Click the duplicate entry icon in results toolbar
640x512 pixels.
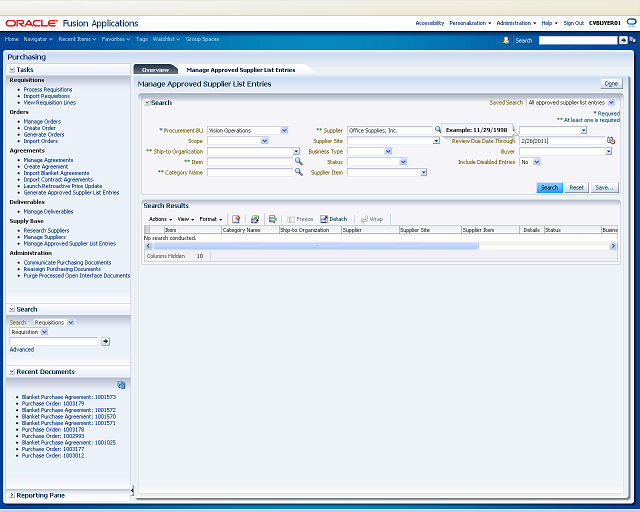point(255,219)
